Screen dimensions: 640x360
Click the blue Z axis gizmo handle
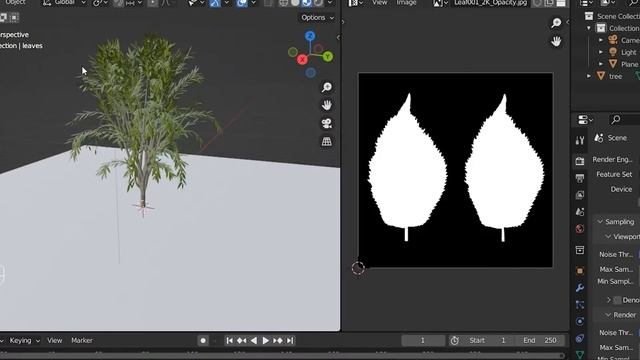pyautogui.click(x=310, y=36)
